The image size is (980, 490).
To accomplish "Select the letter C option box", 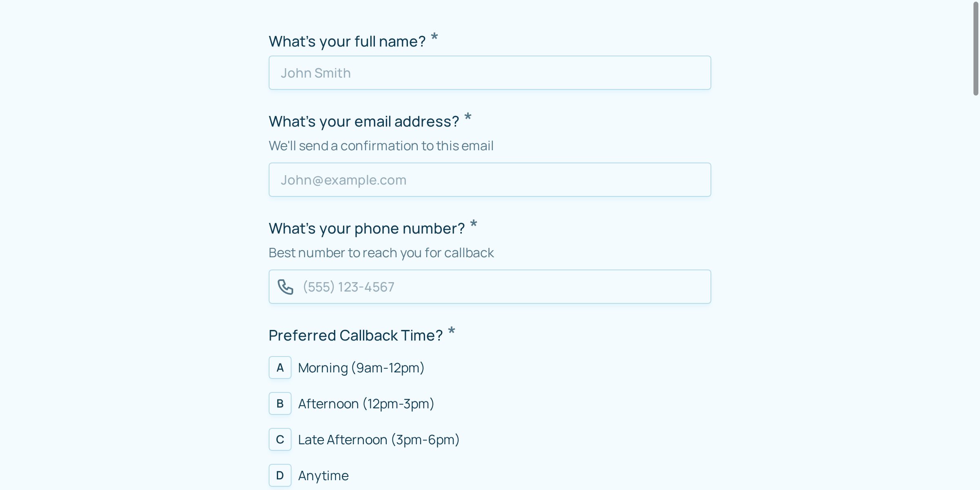I will click(280, 439).
